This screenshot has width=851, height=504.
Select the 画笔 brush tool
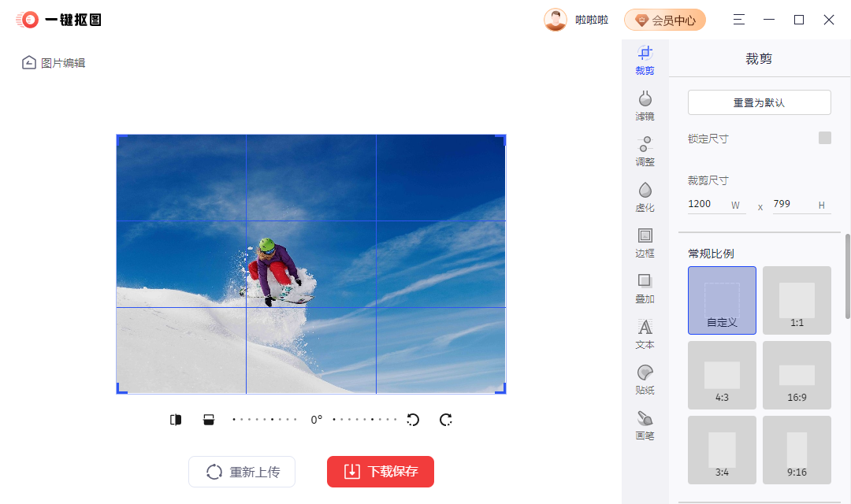coord(645,425)
